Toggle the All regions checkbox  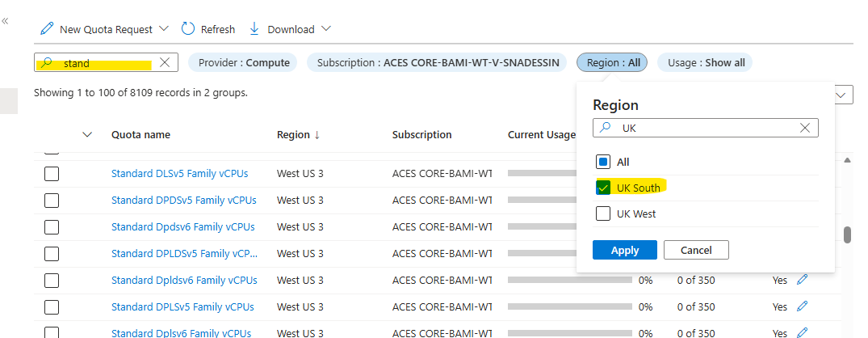(603, 162)
